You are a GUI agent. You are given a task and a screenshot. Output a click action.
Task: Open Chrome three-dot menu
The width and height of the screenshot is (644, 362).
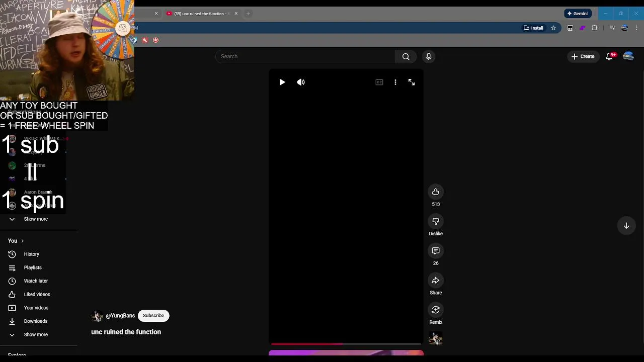point(636,28)
